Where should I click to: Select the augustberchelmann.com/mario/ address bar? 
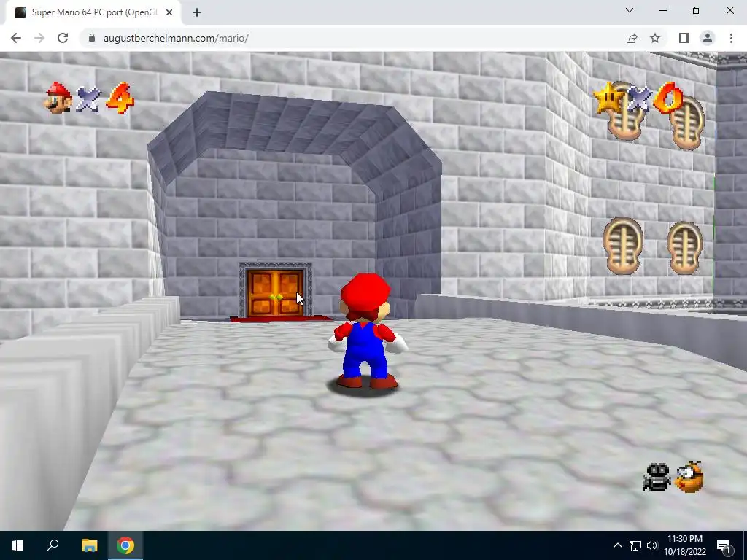point(352,38)
